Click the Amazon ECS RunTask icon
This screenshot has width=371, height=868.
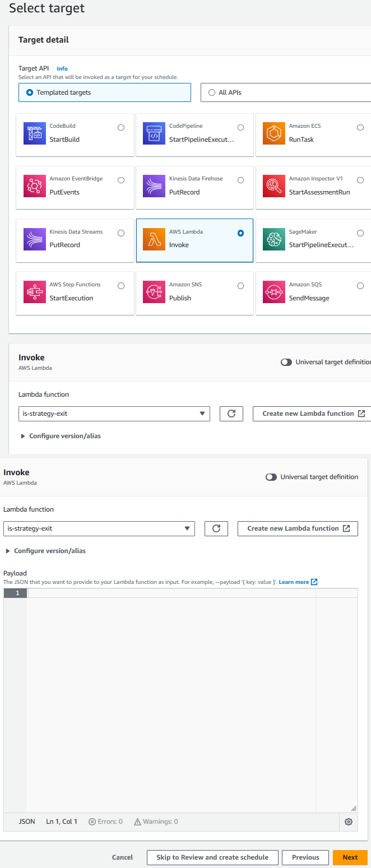[274, 133]
